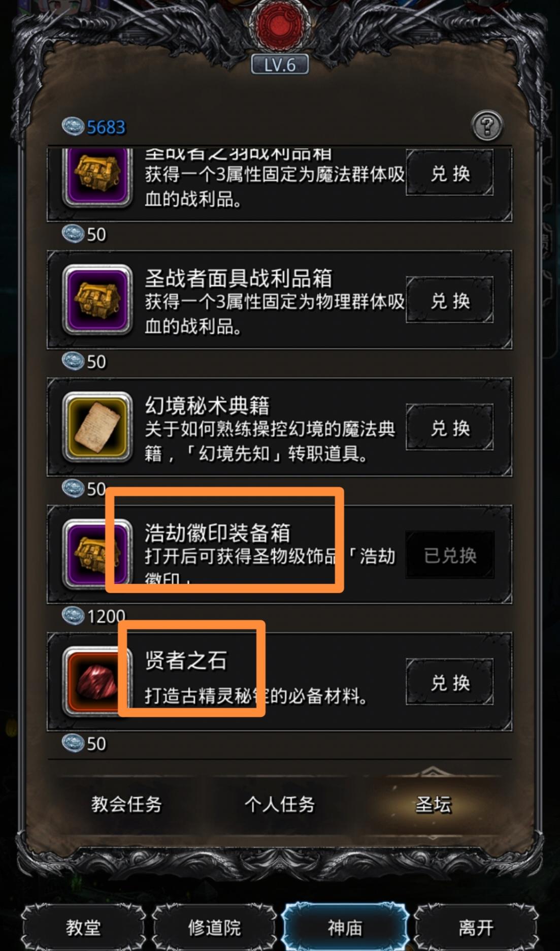Go to 修道院 in bottom navigation
560x951 pixels.
[x=214, y=927]
